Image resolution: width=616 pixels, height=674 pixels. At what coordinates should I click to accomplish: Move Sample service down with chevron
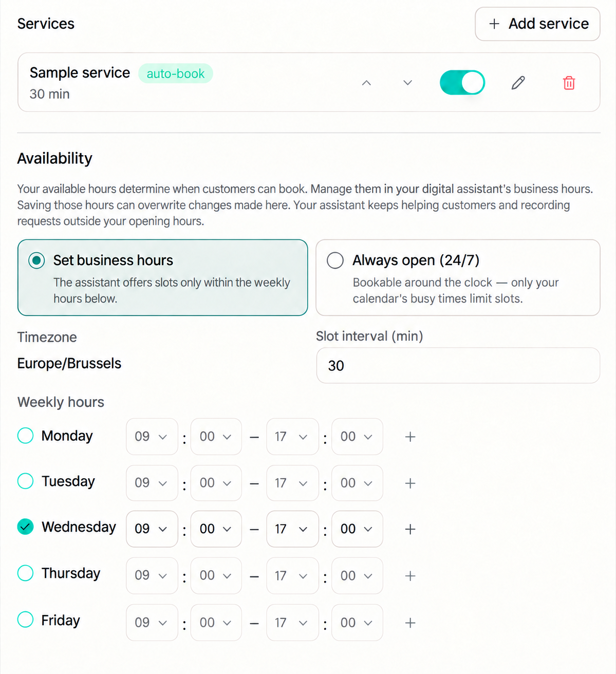[x=407, y=83]
